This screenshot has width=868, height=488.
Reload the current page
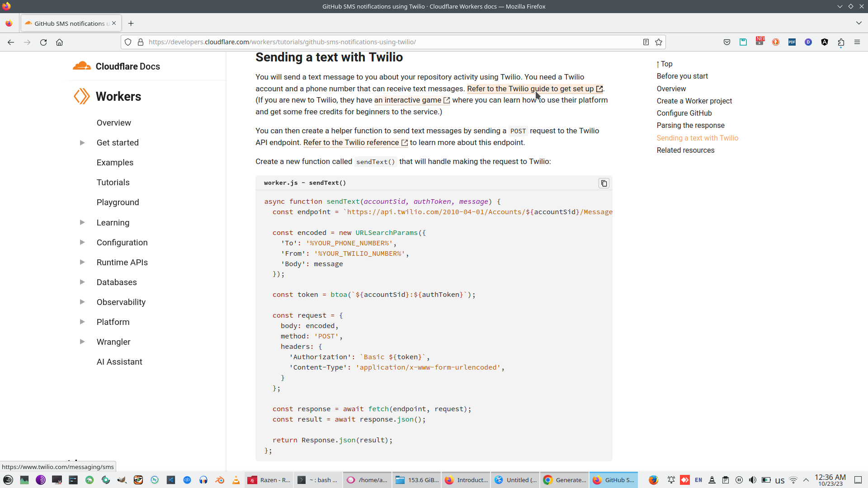pos(43,42)
